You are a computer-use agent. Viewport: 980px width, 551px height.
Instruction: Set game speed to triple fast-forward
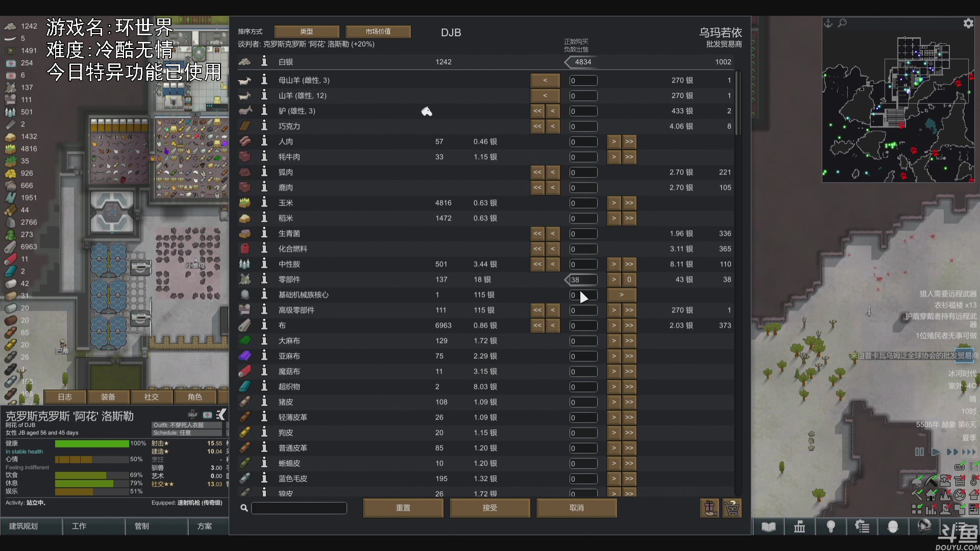pos(969,452)
